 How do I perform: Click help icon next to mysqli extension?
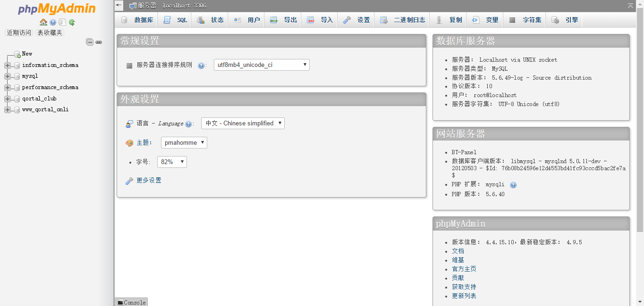click(513, 185)
